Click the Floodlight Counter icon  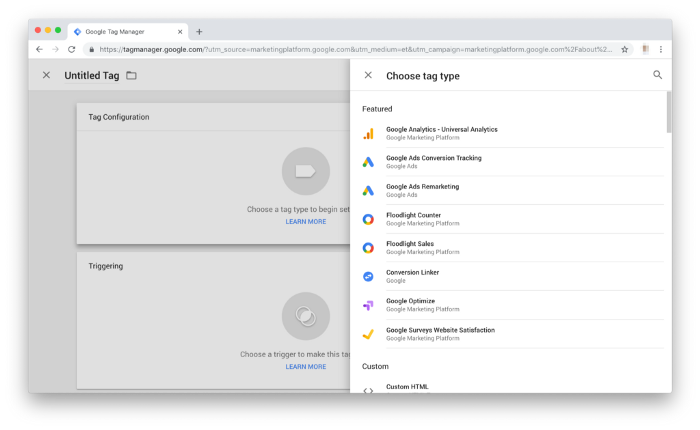pos(368,219)
